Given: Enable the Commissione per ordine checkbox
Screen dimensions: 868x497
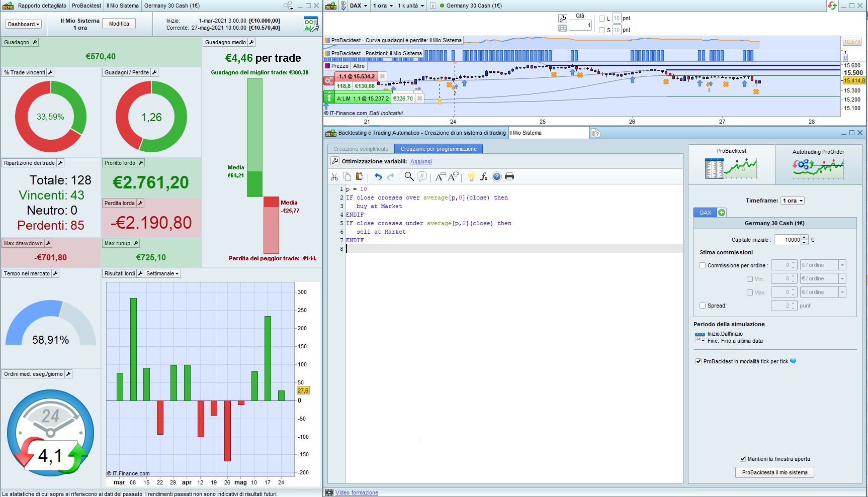Looking at the screenshot, I should coord(703,265).
